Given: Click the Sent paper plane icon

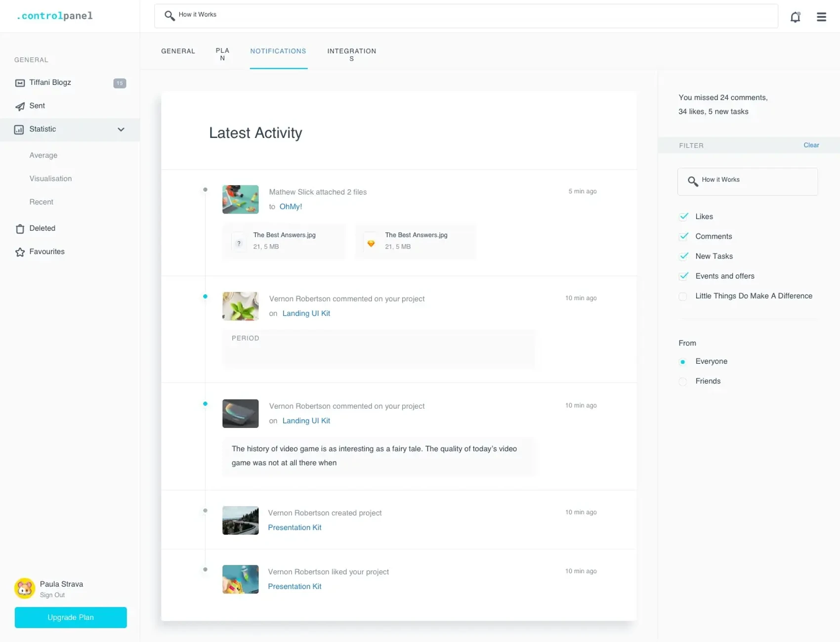Looking at the screenshot, I should pos(20,106).
